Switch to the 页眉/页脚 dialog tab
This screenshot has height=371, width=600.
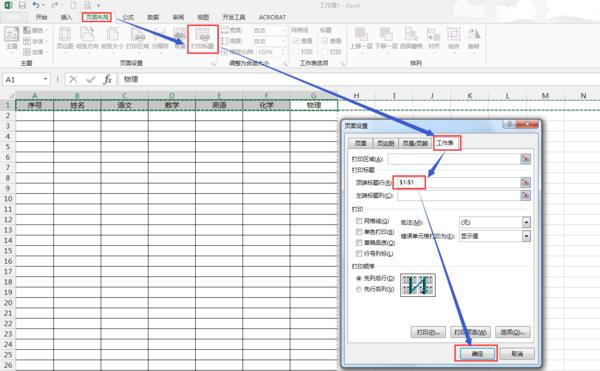415,143
